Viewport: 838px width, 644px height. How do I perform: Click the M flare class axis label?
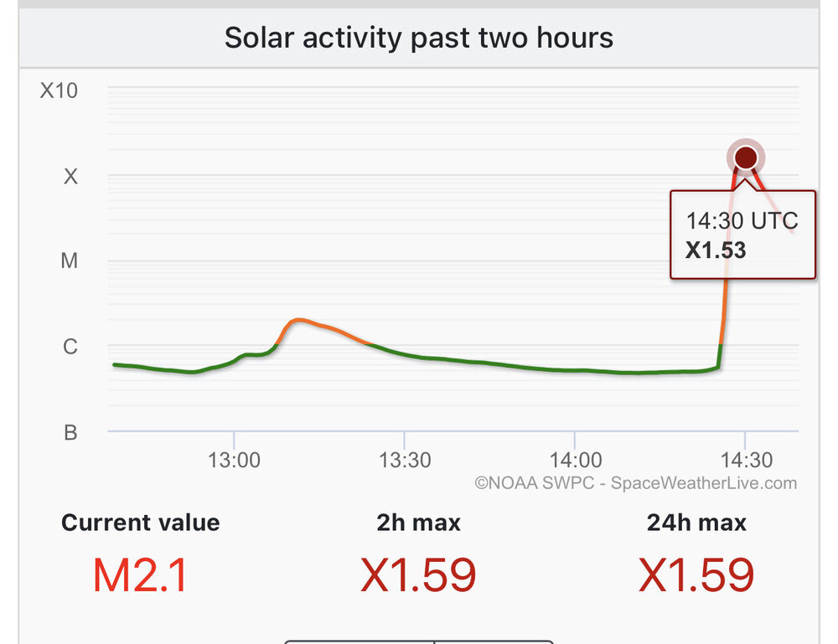tap(70, 260)
